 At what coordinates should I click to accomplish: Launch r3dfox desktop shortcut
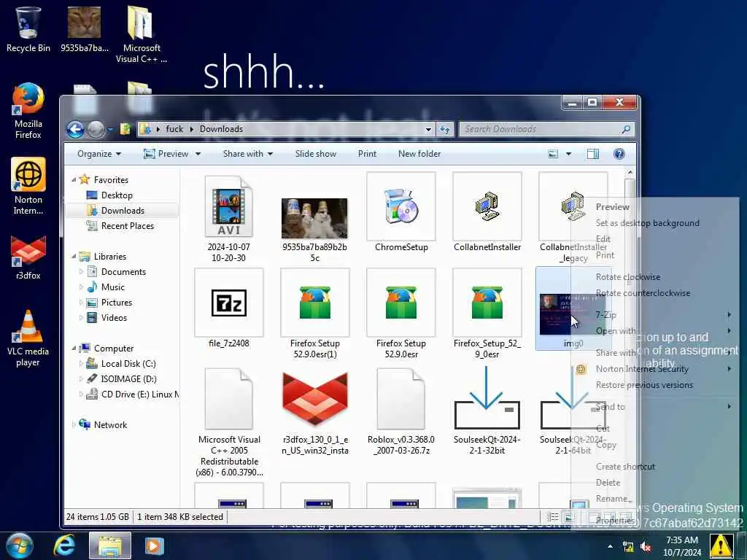tap(28, 257)
